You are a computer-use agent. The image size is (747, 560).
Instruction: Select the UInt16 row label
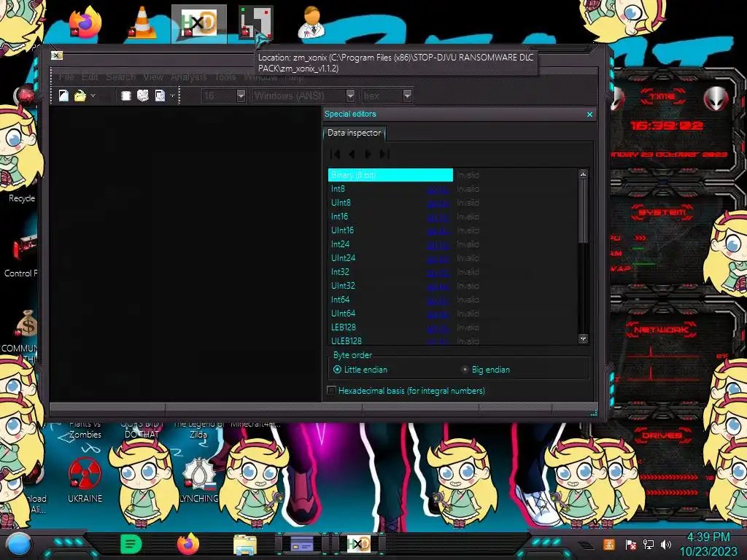(x=342, y=230)
